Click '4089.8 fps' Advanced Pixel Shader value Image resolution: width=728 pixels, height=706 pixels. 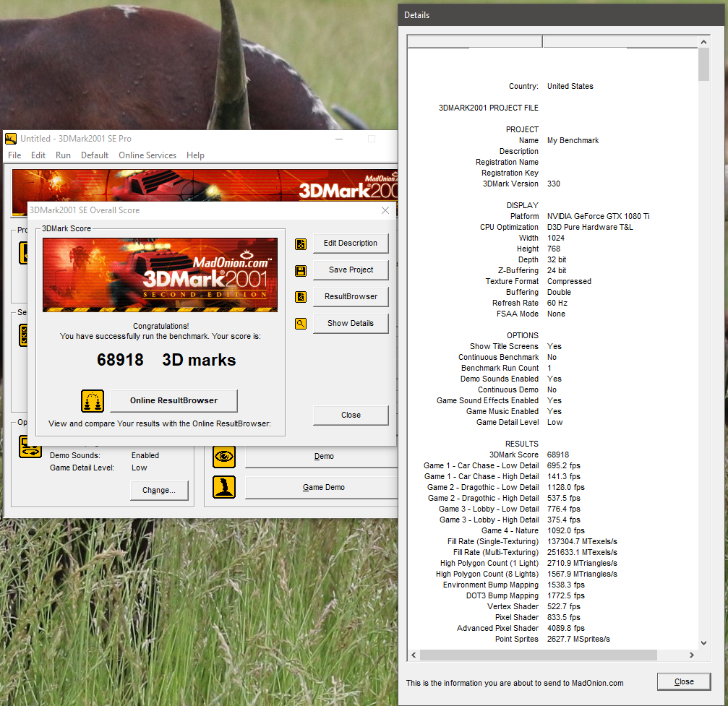coord(565,628)
